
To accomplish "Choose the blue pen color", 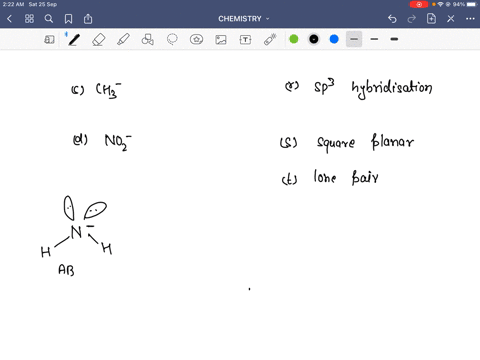I will tap(334, 39).
